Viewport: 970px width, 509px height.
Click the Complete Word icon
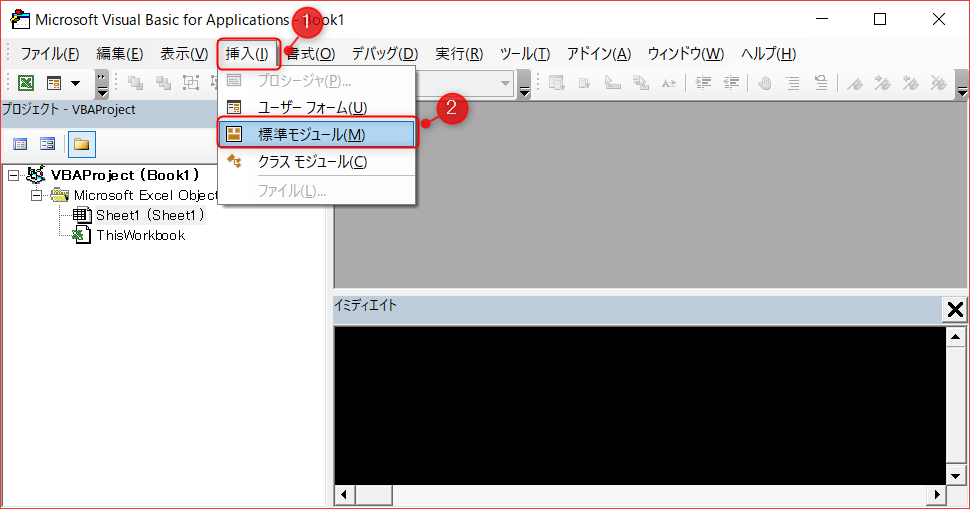click(x=669, y=83)
